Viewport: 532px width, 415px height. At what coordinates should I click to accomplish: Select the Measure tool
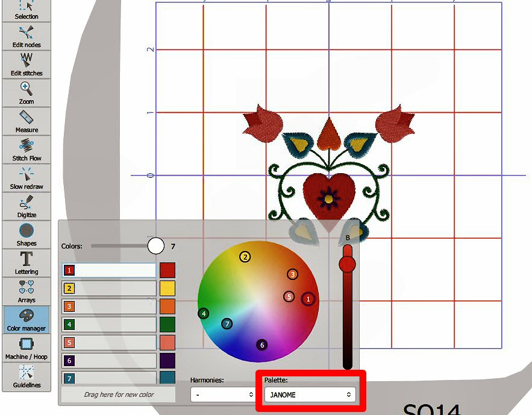tap(27, 122)
